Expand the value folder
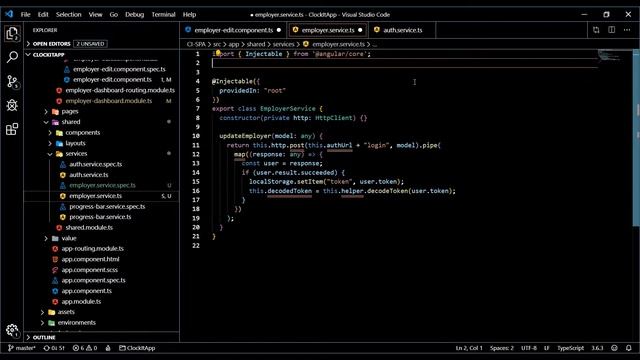 tap(69, 238)
